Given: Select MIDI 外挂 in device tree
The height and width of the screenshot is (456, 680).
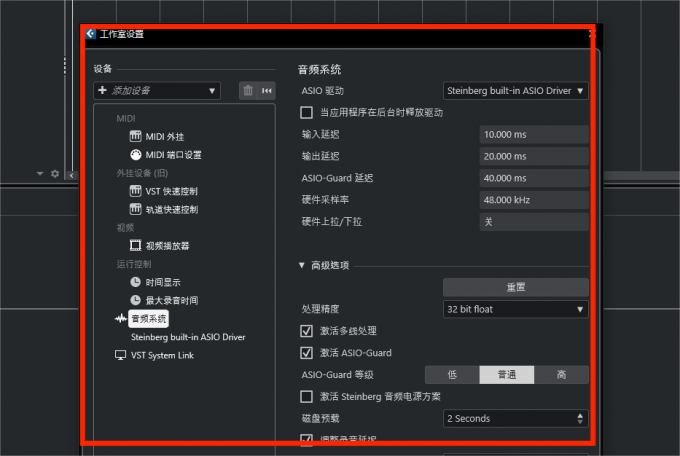Looking at the screenshot, I should pyautogui.click(x=165, y=137).
